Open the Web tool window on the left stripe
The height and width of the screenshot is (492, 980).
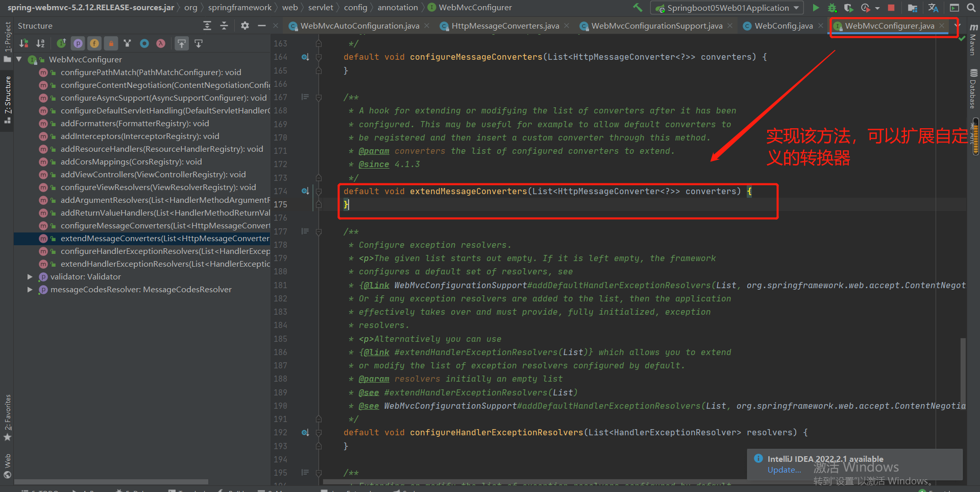(7, 465)
